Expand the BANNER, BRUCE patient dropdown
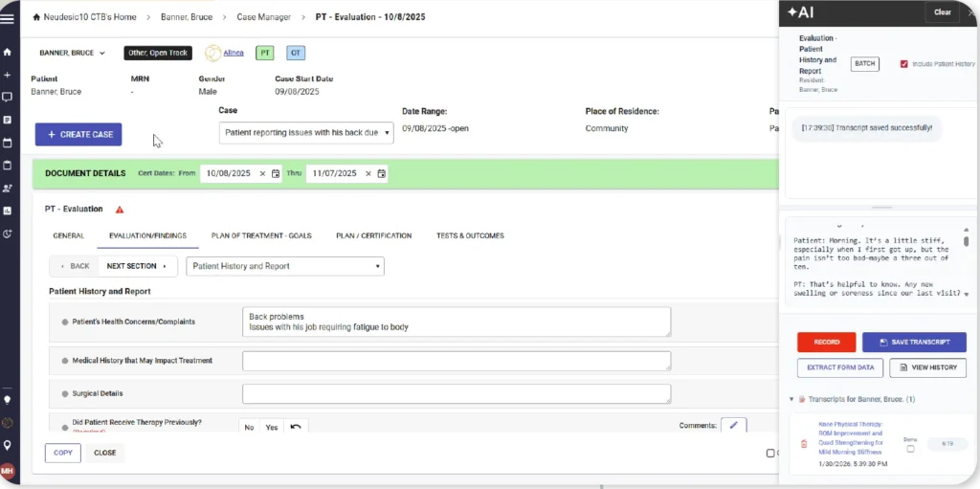The image size is (980, 489). click(x=73, y=54)
